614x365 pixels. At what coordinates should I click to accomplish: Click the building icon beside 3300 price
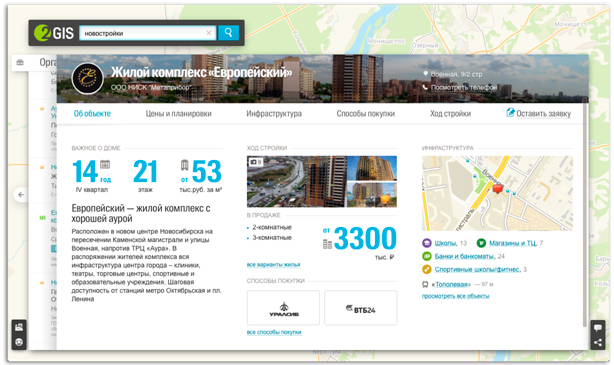click(327, 244)
